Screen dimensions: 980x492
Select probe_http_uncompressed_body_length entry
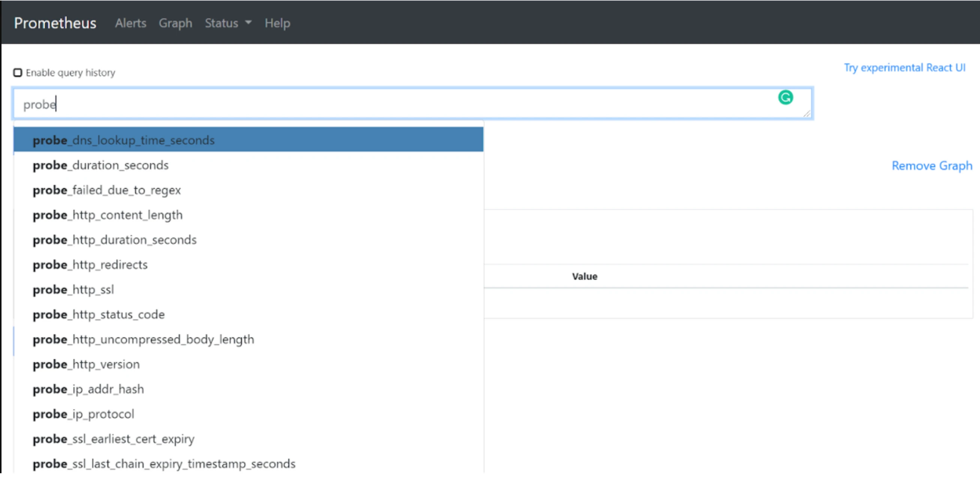tap(248, 339)
